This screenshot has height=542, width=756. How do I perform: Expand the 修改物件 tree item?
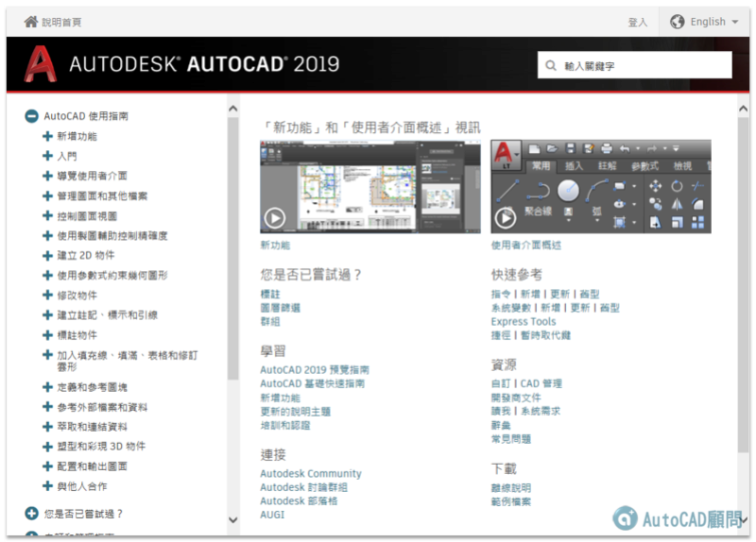(x=47, y=295)
